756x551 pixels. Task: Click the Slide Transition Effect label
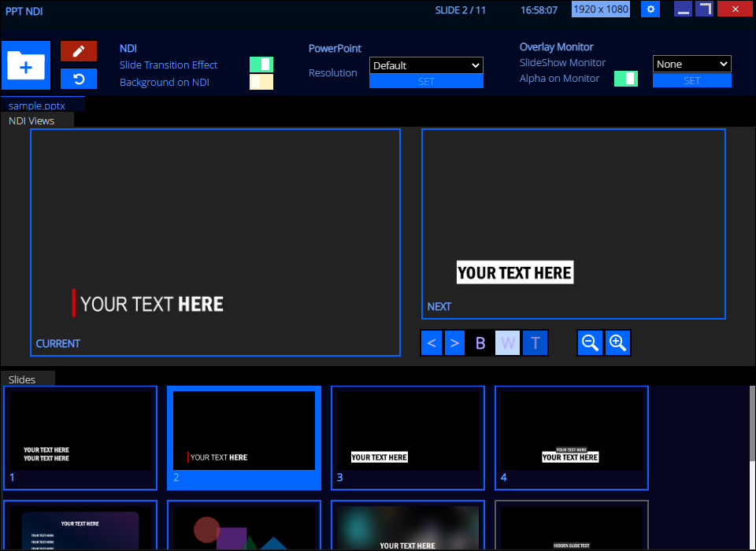point(169,65)
